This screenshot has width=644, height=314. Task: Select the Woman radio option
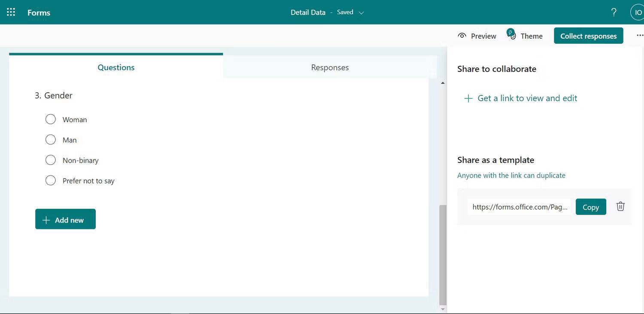(51, 119)
